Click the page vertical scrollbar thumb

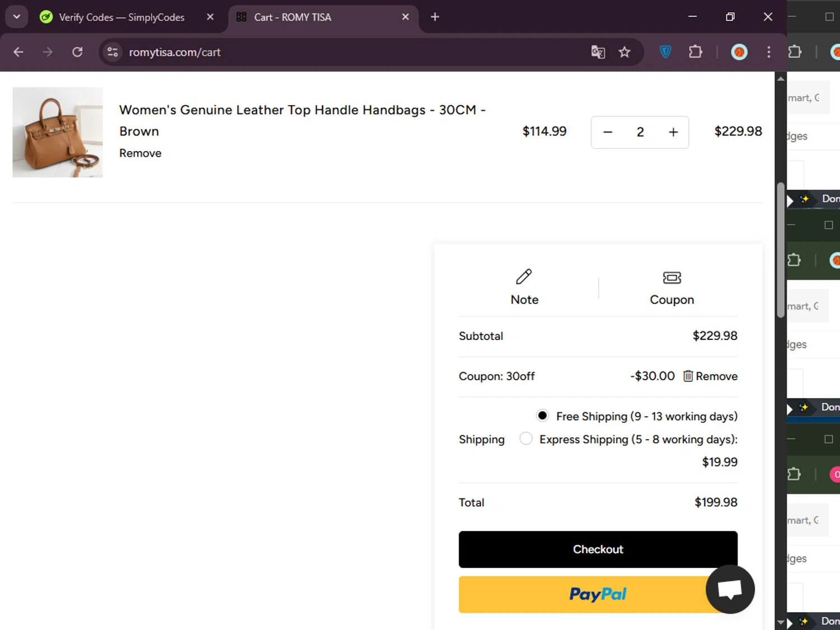781,250
